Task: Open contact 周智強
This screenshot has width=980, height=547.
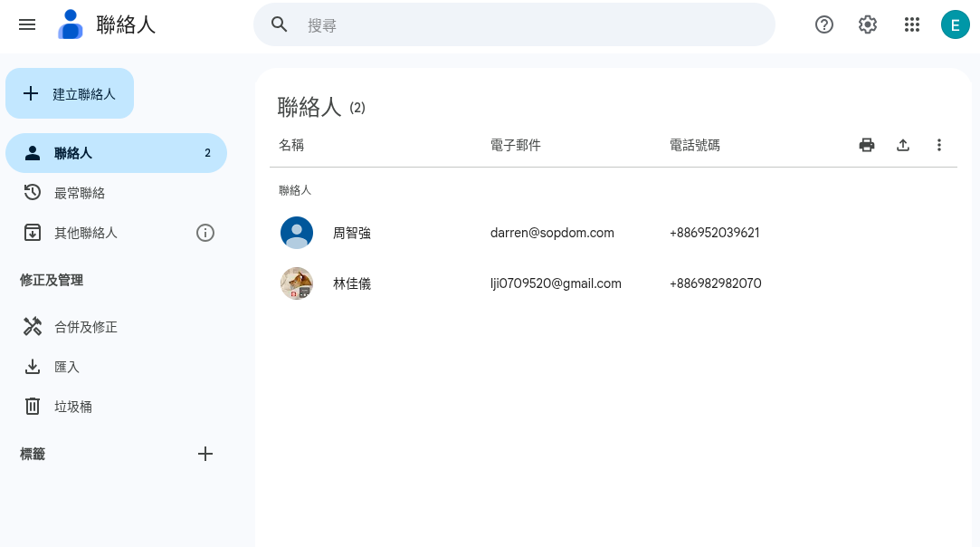Action: click(x=352, y=233)
